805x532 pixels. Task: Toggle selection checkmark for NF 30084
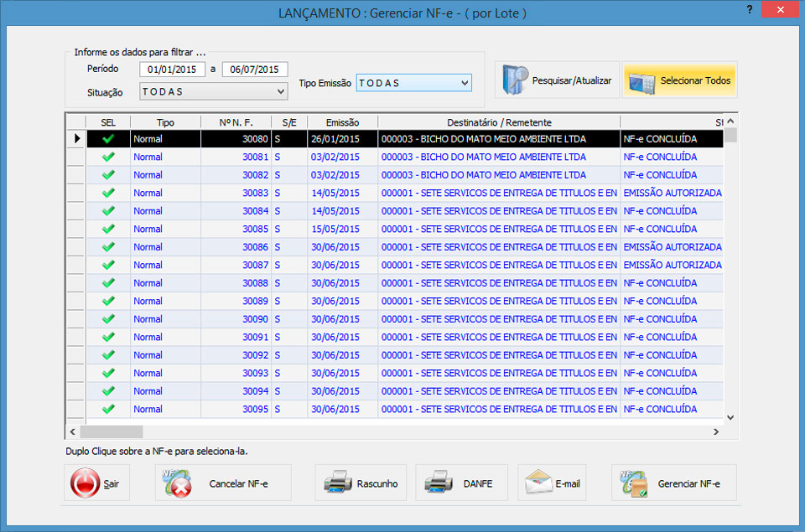tap(108, 211)
